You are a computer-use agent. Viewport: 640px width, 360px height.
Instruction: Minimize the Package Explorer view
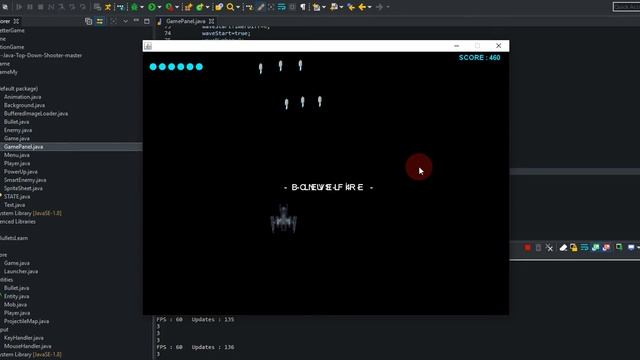tap(136, 20)
